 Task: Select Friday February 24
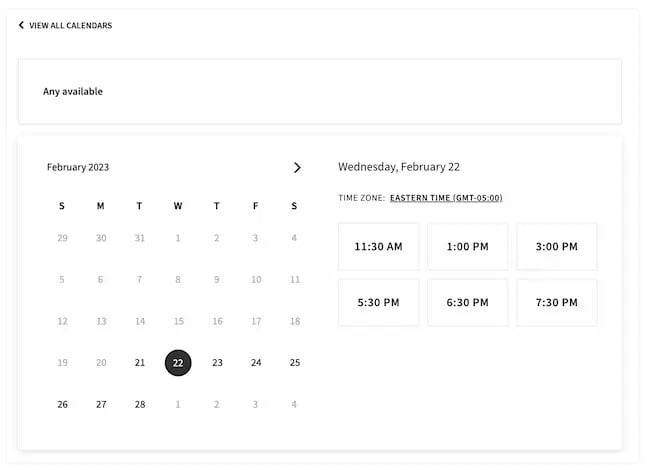click(256, 363)
